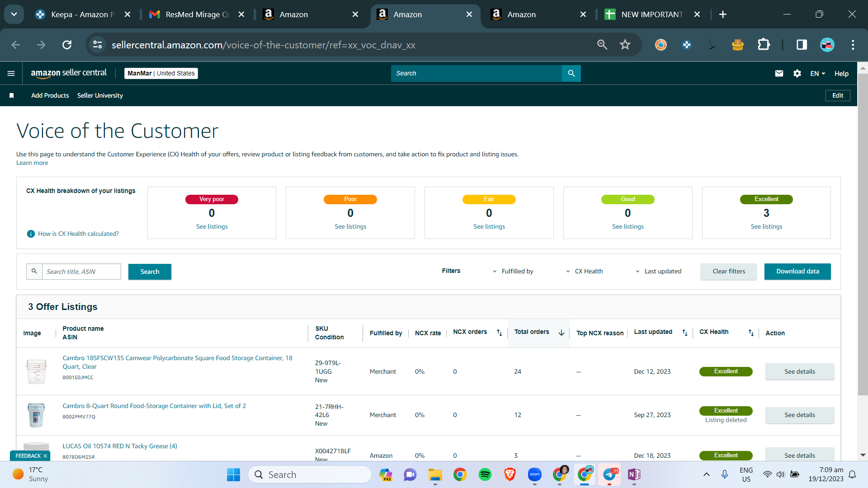Open File Explorer from the taskbar
Image resolution: width=868 pixels, height=488 pixels.
(x=435, y=474)
